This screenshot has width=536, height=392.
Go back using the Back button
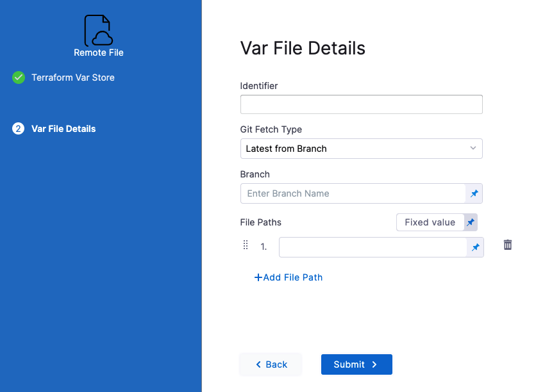point(271,364)
